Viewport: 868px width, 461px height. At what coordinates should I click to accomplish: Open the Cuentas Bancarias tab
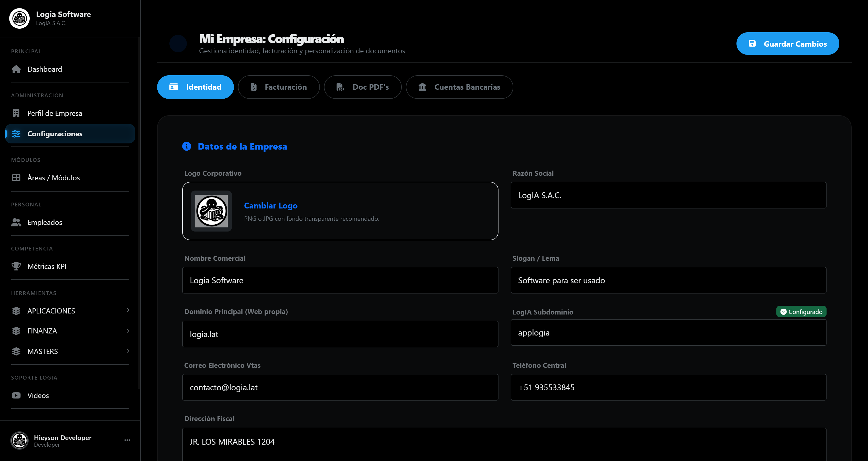[x=459, y=87]
